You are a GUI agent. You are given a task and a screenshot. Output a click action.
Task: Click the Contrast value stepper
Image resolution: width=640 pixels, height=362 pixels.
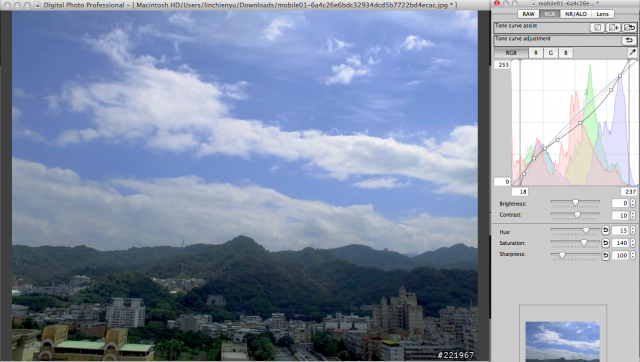(633, 215)
